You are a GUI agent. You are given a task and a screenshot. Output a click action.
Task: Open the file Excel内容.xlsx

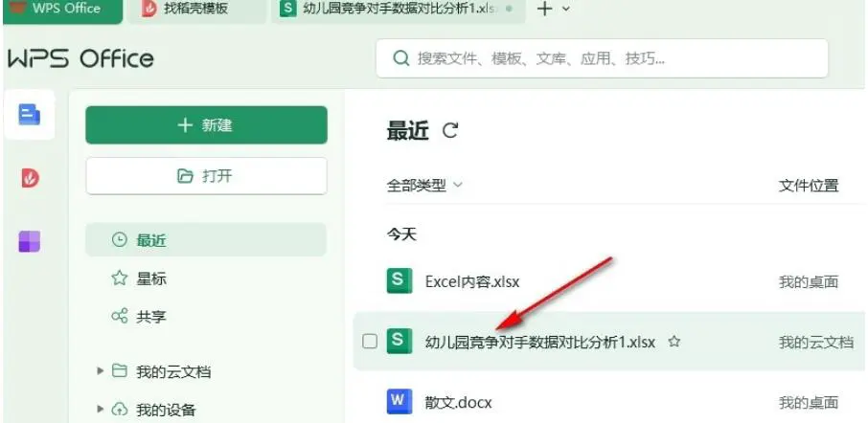pyautogui.click(x=472, y=282)
